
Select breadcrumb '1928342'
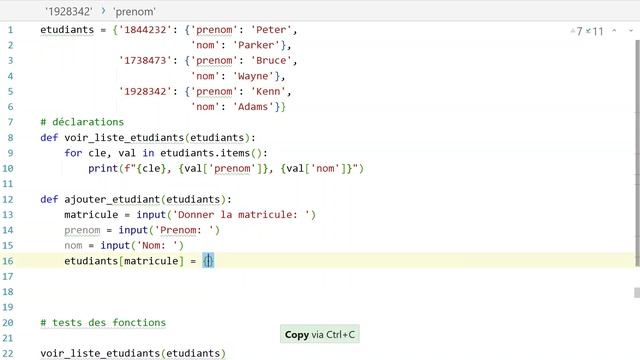[x=69, y=11]
